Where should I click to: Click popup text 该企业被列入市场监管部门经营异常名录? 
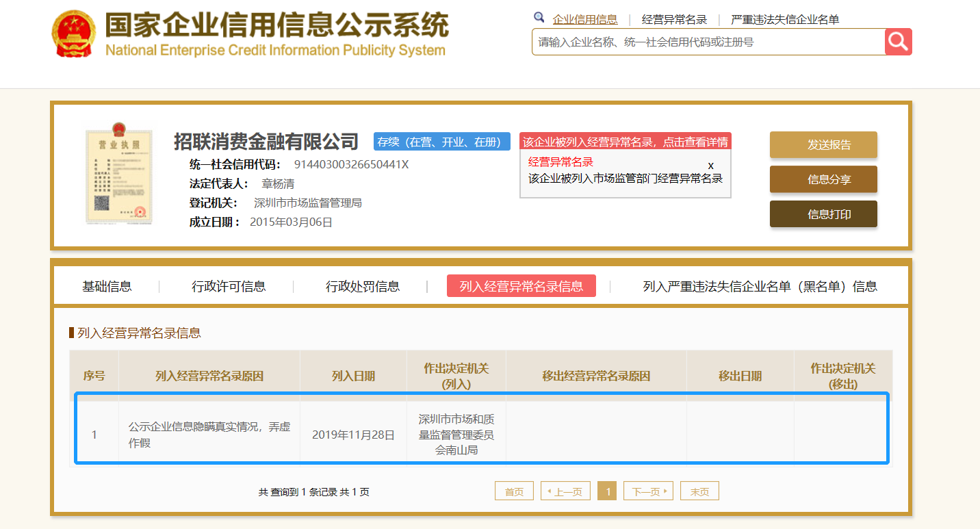click(626, 178)
